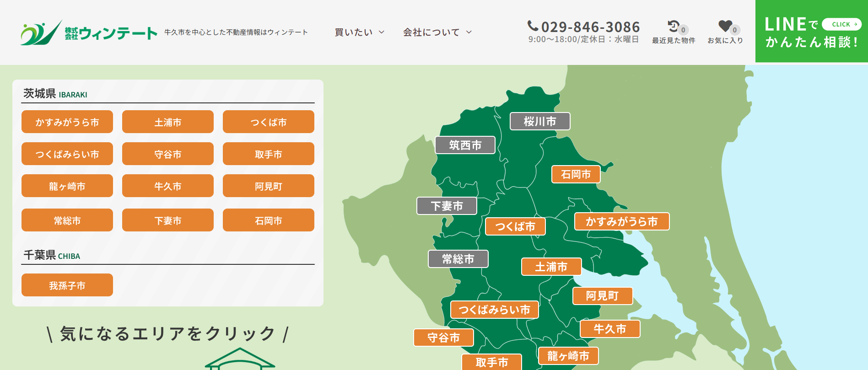
Task: Click つくば市 marker on the map
Action: tap(515, 227)
